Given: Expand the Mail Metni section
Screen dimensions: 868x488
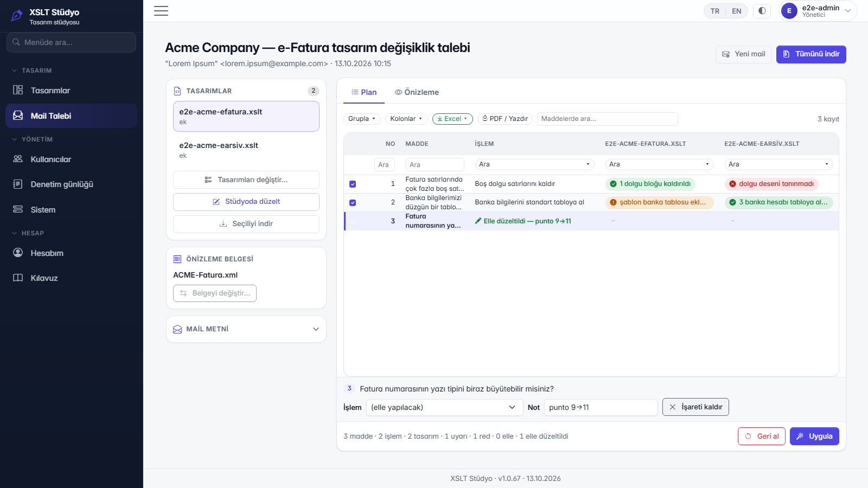Looking at the screenshot, I should tap(246, 329).
